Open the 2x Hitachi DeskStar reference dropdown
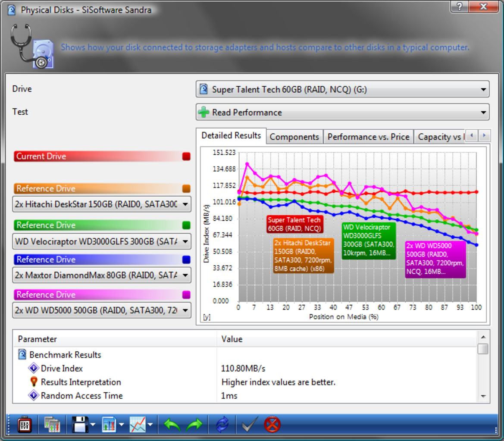The image size is (504, 441). point(102,204)
